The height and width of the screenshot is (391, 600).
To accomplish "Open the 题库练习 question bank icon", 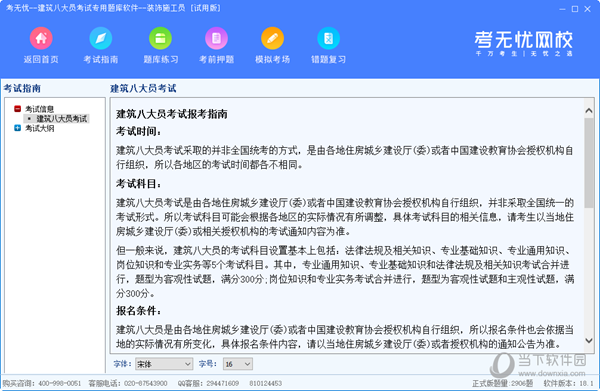I will pos(160,38).
